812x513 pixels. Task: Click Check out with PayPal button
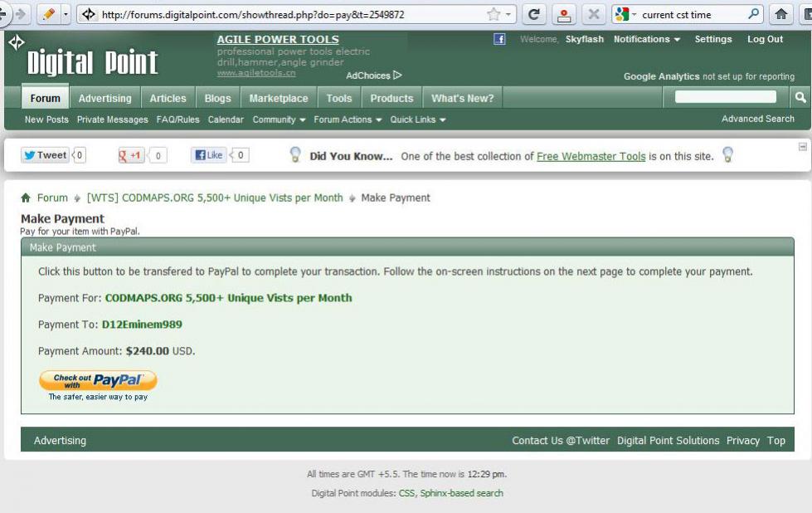(98, 381)
